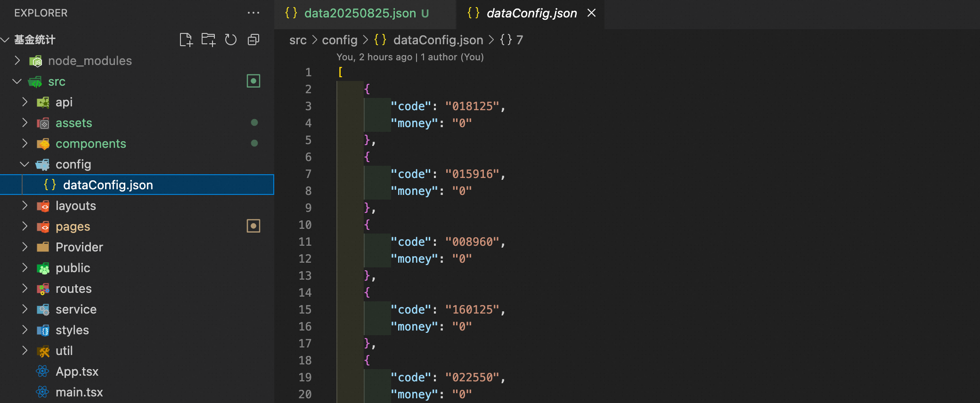Expand the node_modules folder
Image resolution: width=980 pixels, height=403 pixels.
[x=17, y=60]
